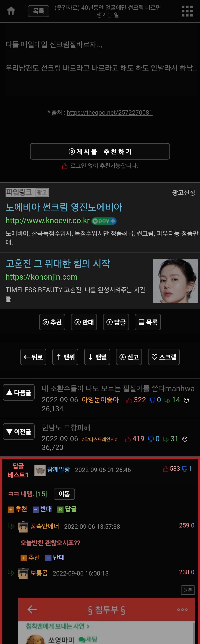Click the back arrow in 침투부 image
The width and height of the screenshot is (200, 644).
click(x=32, y=609)
